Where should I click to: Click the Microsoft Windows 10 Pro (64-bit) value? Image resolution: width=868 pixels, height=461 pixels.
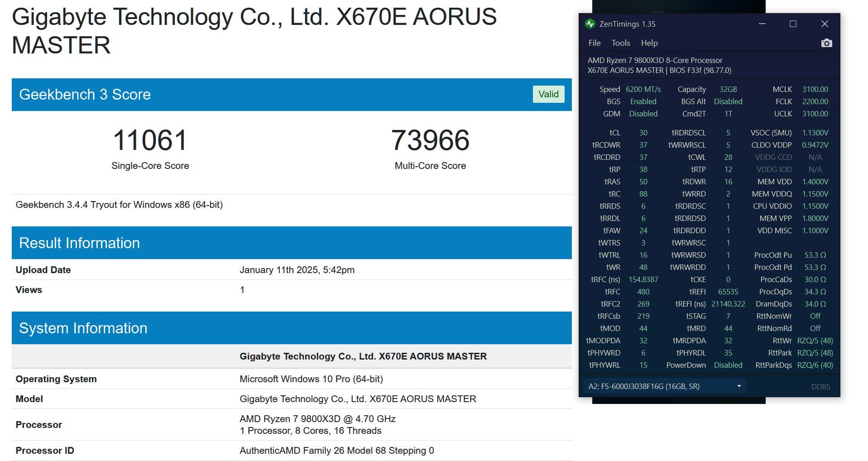point(311,379)
